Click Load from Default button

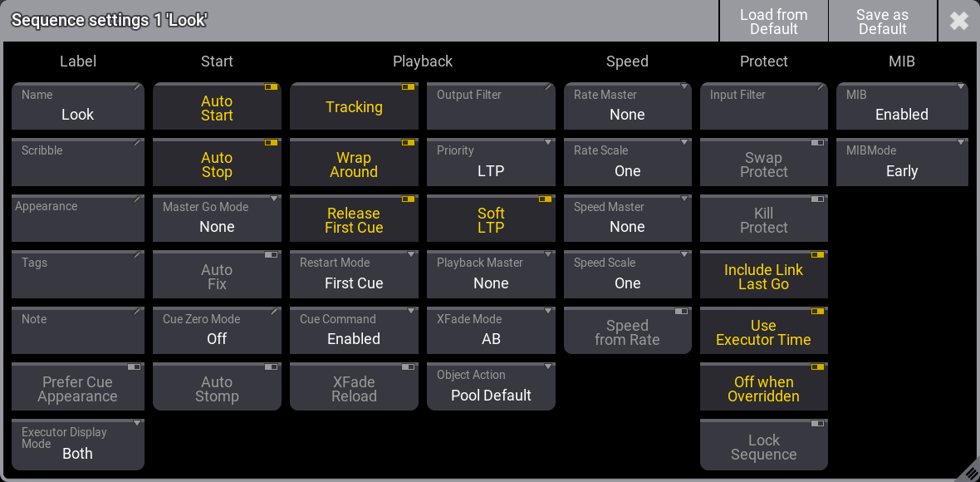coord(773,21)
